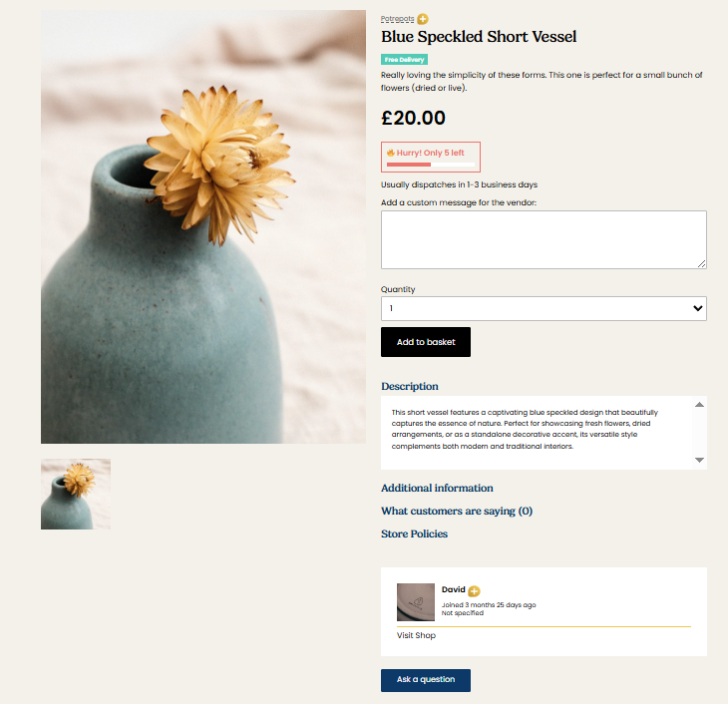Click the flame icon in the stock alert
The height and width of the screenshot is (704, 728).
pos(391,153)
